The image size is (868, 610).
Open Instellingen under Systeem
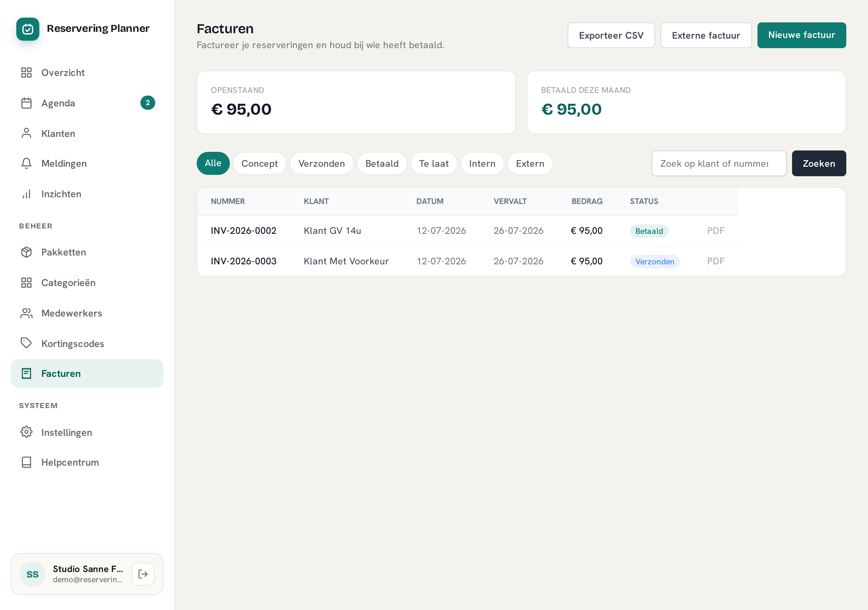(87, 432)
